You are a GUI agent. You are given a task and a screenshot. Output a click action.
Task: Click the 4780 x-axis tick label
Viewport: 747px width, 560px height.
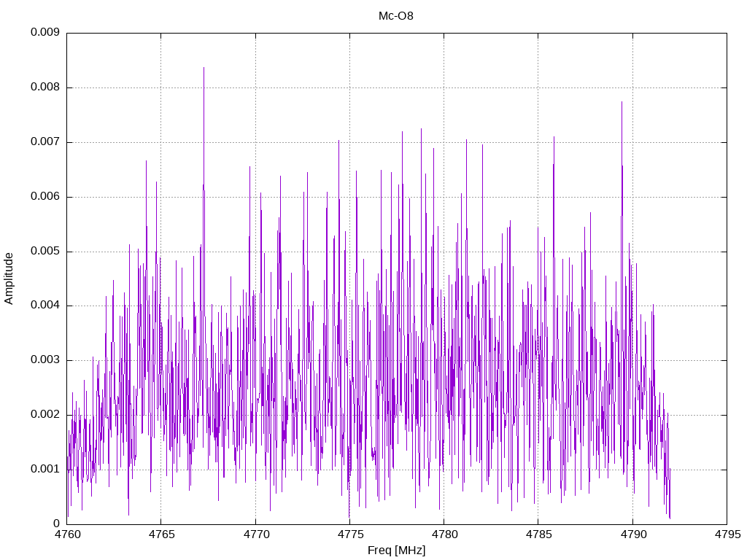(444, 534)
